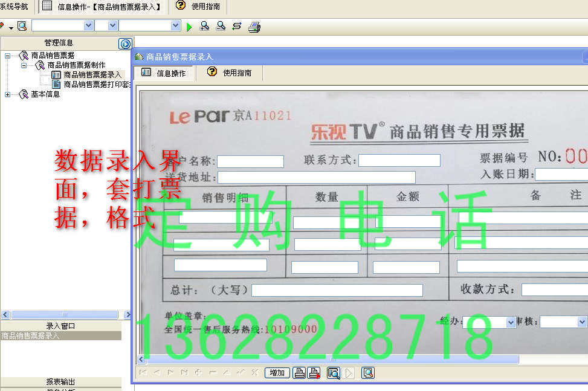588x391 pixels.
Task: Click the green run arrow in top toolbar
Action: click(x=189, y=27)
